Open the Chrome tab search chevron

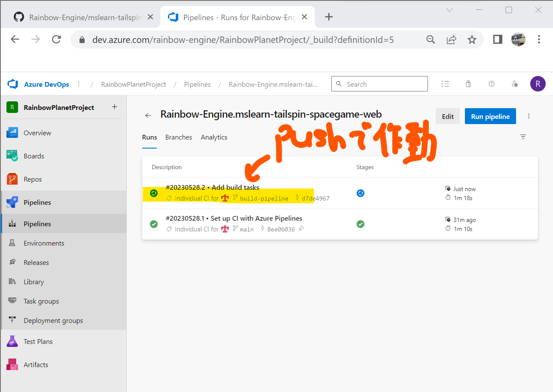[449, 10]
